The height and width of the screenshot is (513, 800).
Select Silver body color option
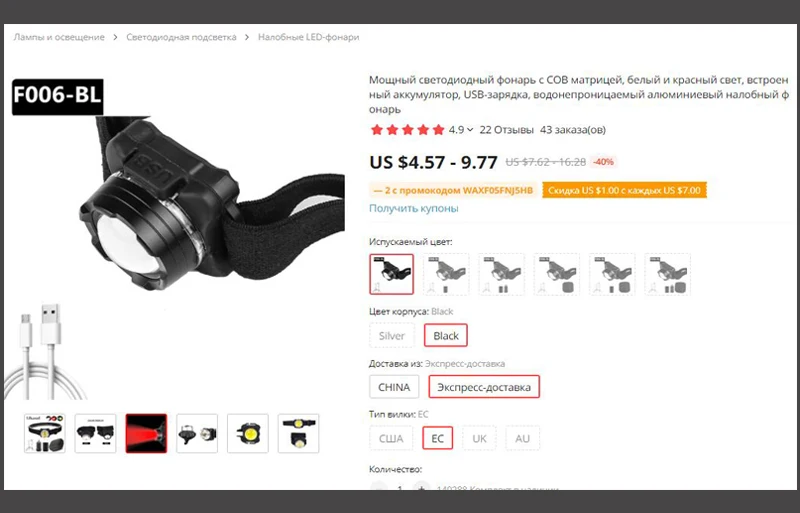click(392, 336)
